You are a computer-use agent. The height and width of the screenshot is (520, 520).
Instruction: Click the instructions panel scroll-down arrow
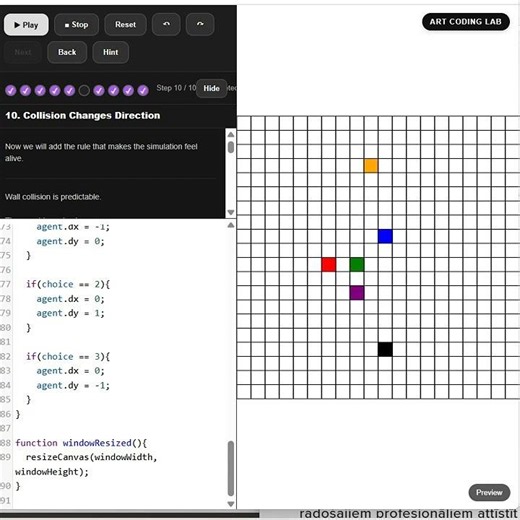[x=231, y=212]
